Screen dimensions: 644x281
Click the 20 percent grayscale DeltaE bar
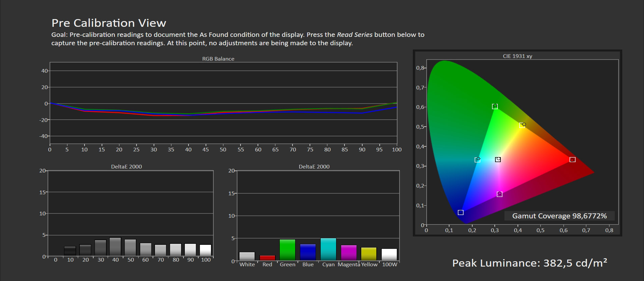[x=85, y=251]
